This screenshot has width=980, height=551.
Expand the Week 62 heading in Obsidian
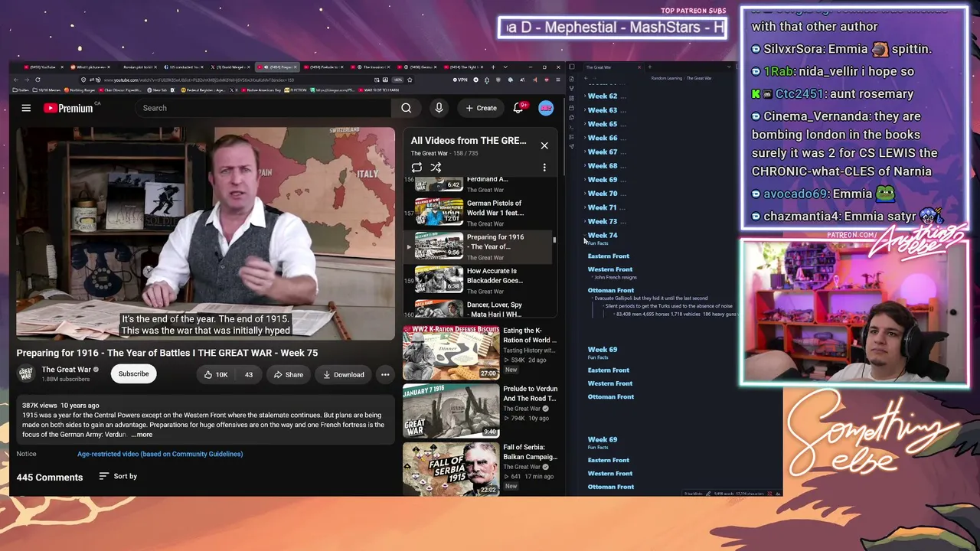(x=585, y=96)
